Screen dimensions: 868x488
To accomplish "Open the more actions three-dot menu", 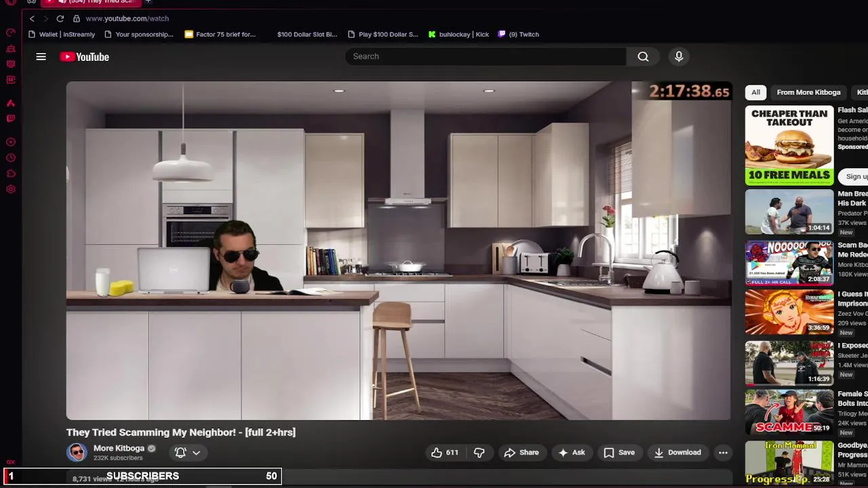I will [x=723, y=452].
